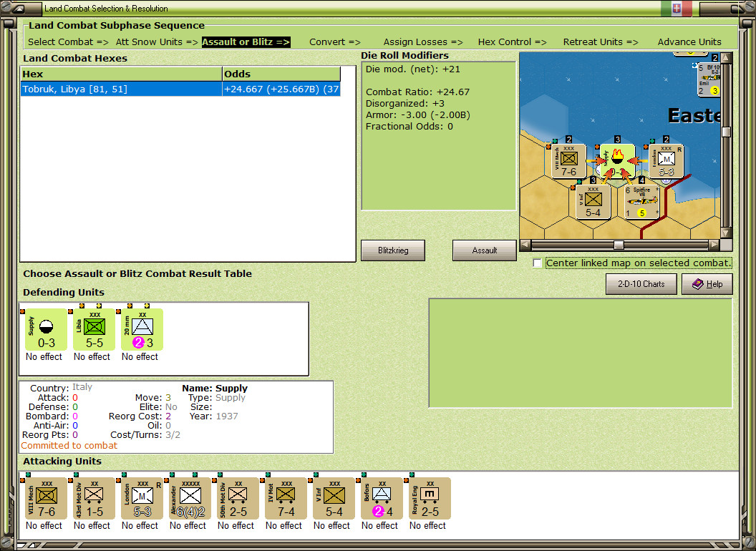Click map scroll left arrow
The image size is (756, 551).
coord(525,245)
